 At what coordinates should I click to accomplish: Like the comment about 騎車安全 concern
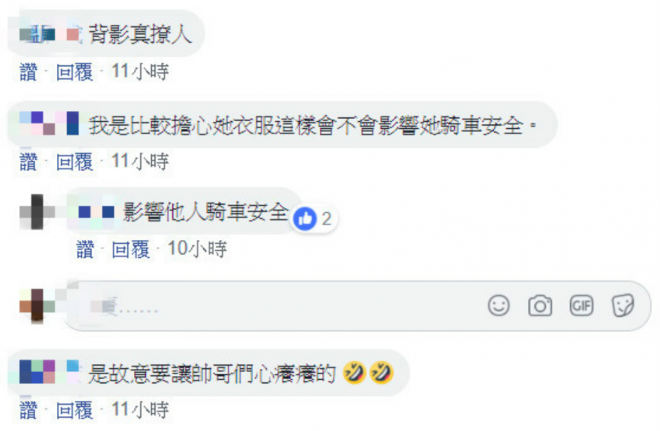tap(28, 162)
